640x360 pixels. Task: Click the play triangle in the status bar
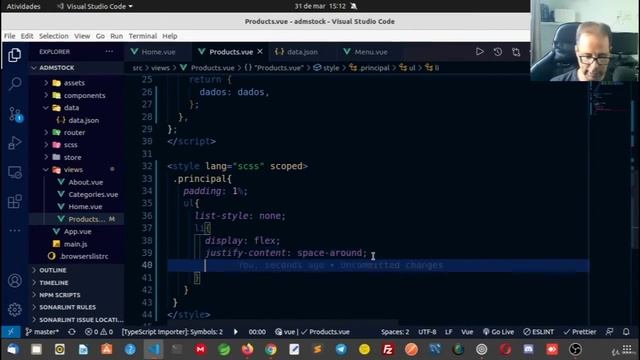236,332
